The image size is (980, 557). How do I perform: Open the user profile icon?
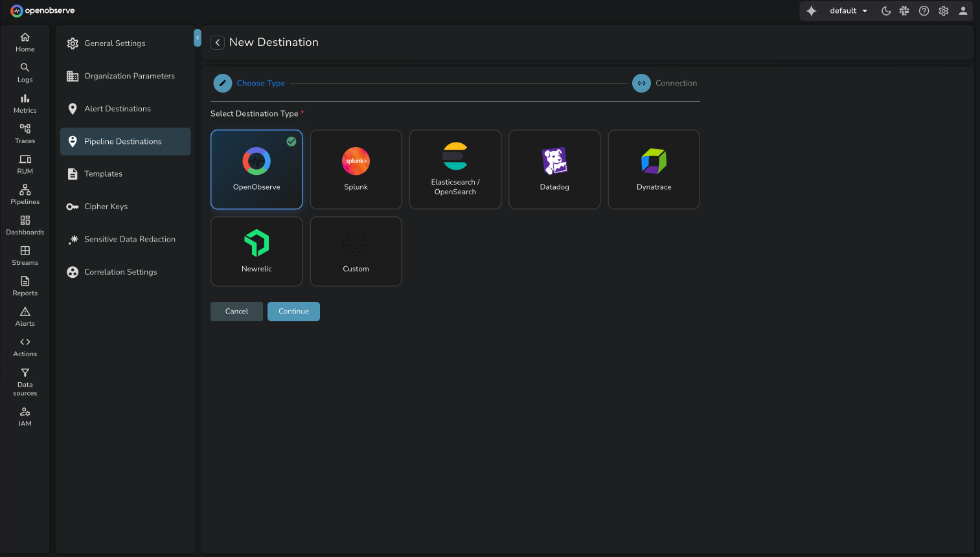(963, 10)
